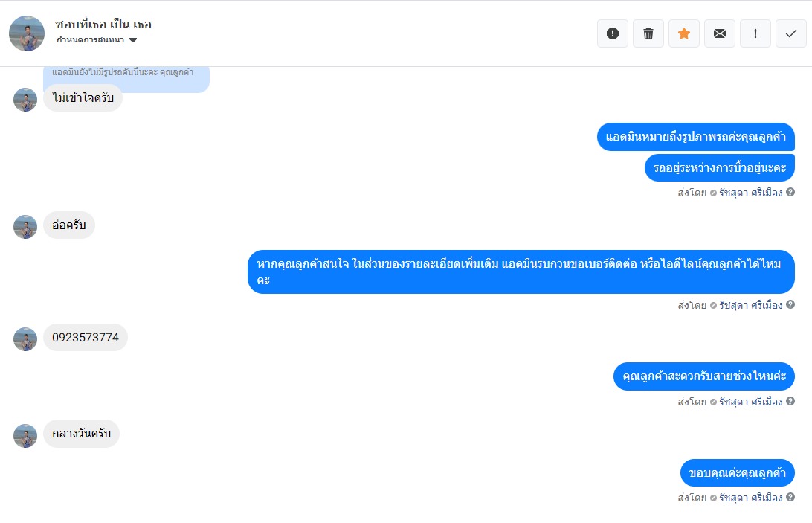Image resolution: width=812 pixels, height=523 pixels.
Task: Click help icon below the long contact-request message
Action: click(790, 304)
